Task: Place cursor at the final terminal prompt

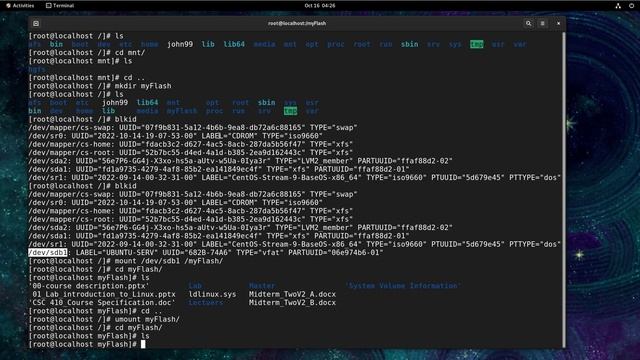Action: [x=143, y=344]
